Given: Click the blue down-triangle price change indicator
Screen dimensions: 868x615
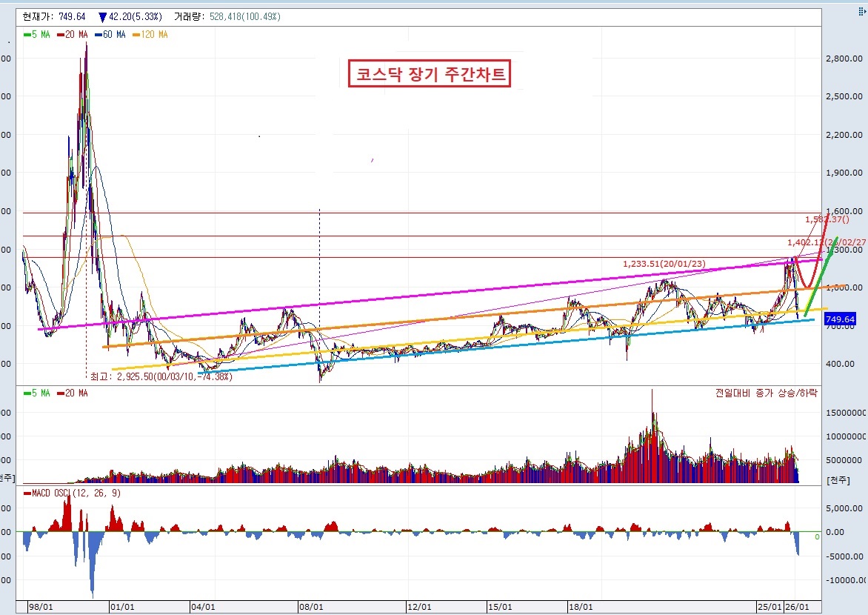Looking at the screenshot, I should pos(102,17).
